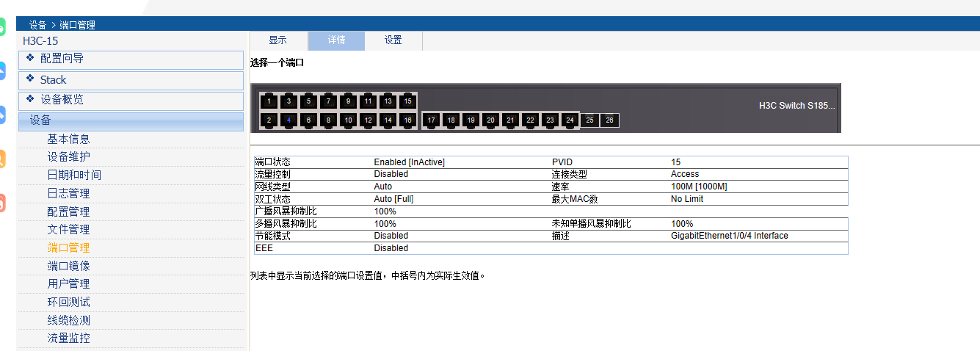Click the H3C Switch S185... label
Viewport: 980px width, 351px height.
tap(797, 106)
